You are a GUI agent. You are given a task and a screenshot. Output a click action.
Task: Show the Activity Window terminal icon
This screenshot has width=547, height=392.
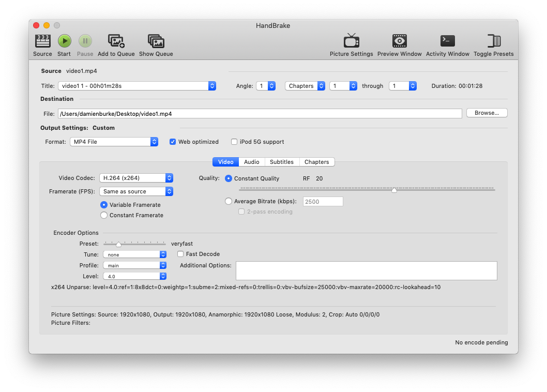447,41
